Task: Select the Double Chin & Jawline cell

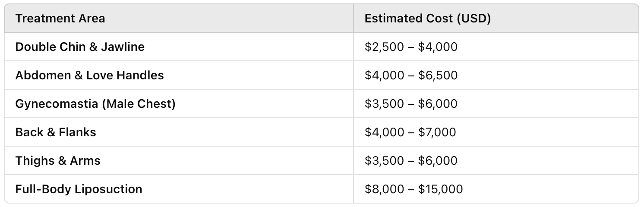Action: (x=179, y=47)
